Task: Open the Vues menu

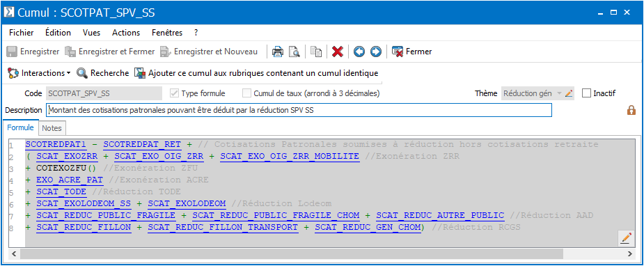Action: 91,33
